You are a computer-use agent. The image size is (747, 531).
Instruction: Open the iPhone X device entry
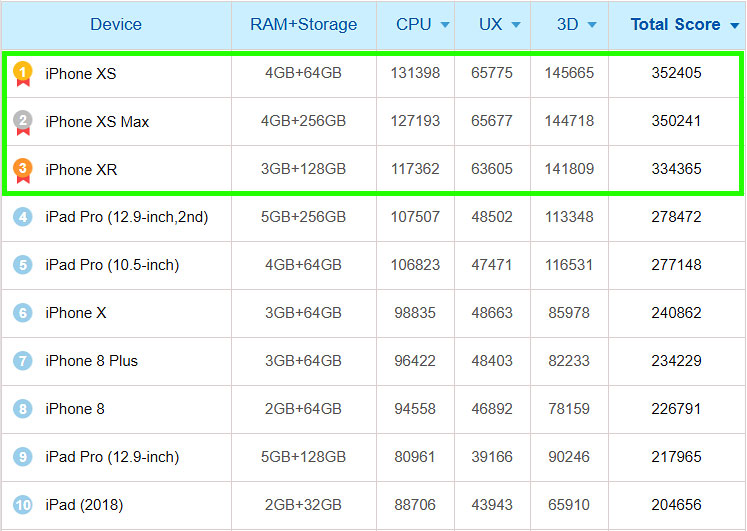pos(76,313)
